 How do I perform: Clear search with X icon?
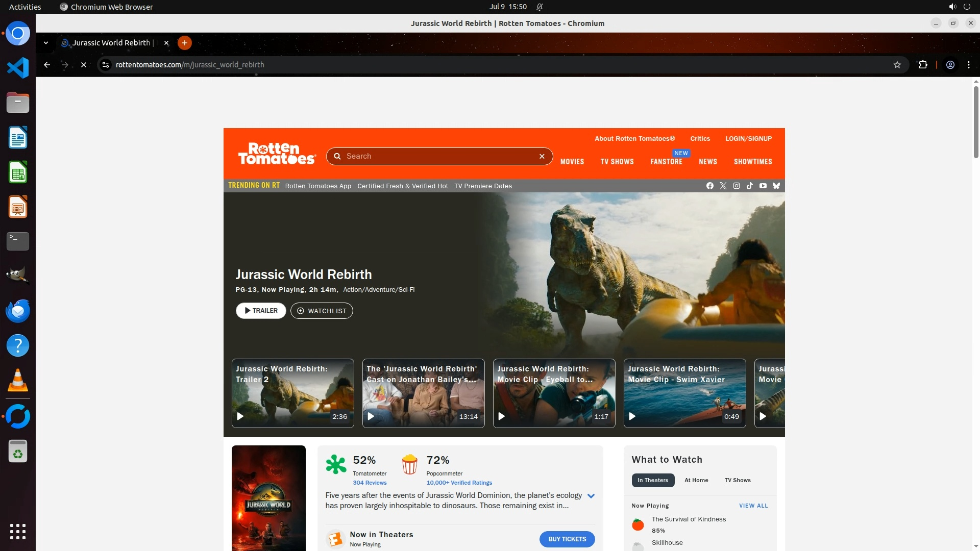pos(542,157)
